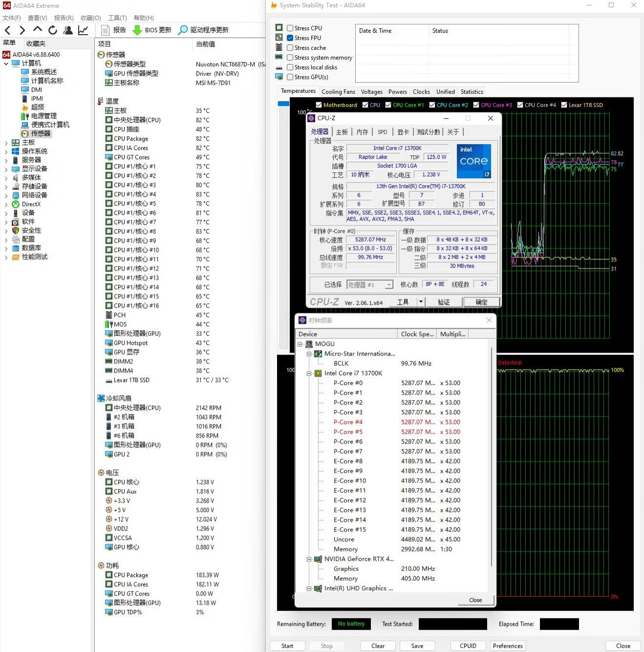
Task: Click the AIDA64 forward navigation arrow
Action: click(22, 30)
